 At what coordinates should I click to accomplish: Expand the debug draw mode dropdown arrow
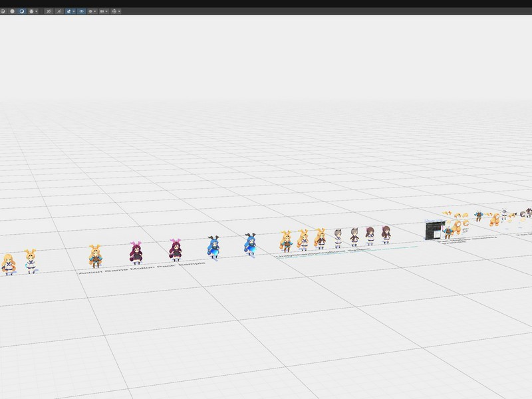(37, 11)
